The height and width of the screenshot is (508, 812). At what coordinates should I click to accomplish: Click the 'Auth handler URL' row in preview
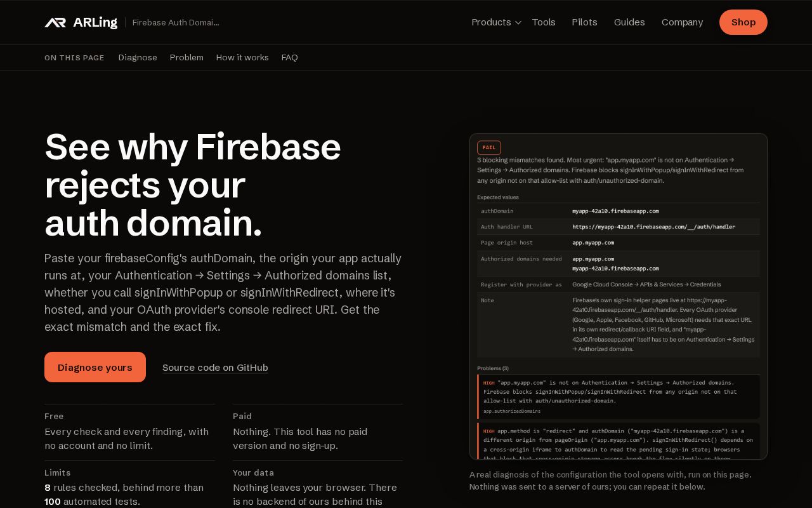(619, 227)
